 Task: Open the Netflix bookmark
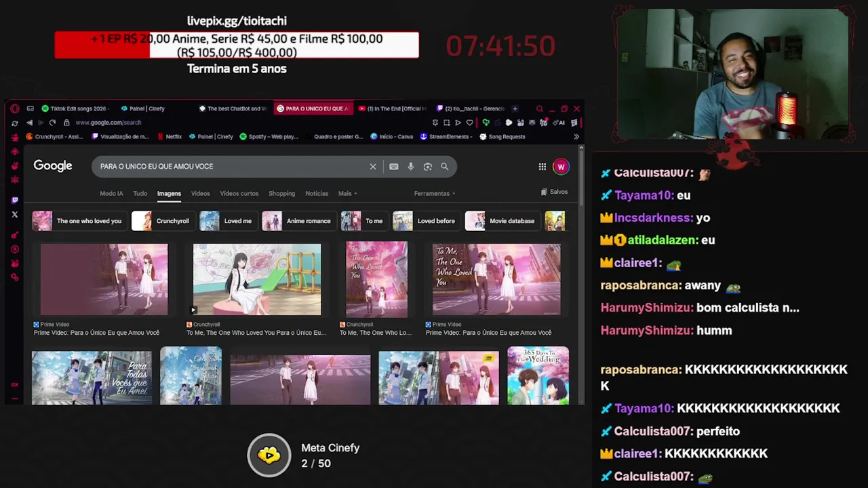[x=170, y=137]
